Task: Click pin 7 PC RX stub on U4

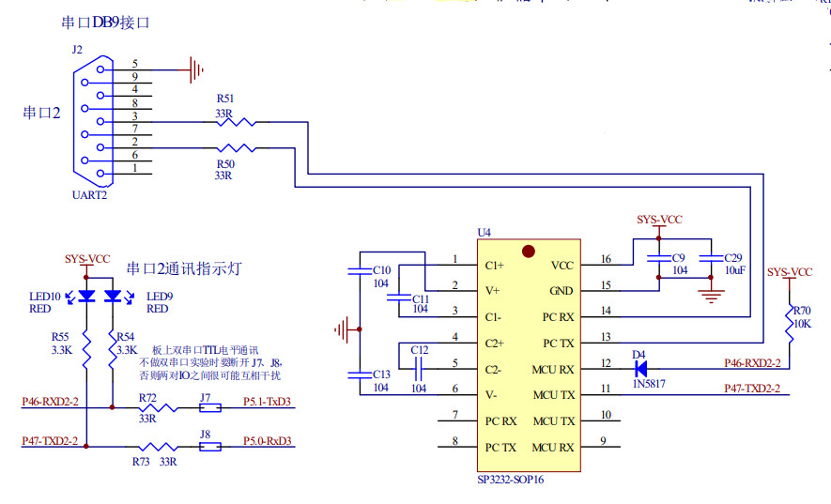Action: [457, 420]
